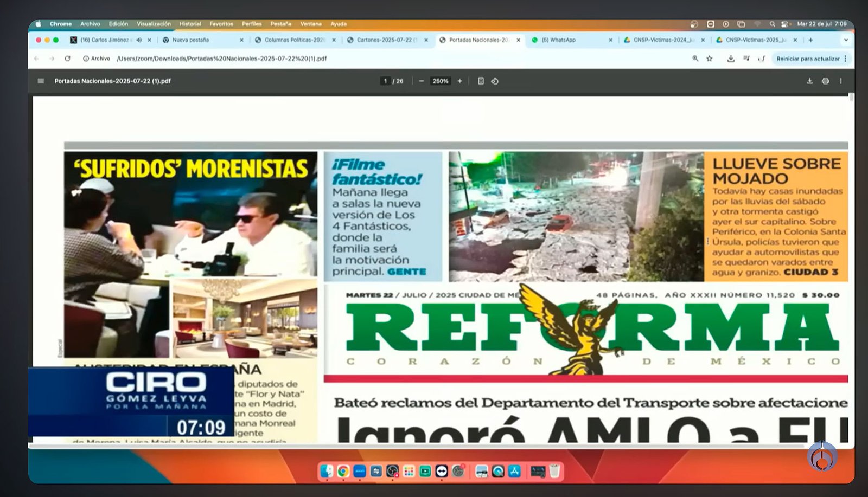
Task: Open the Ayuda menu
Action: (x=339, y=24)
